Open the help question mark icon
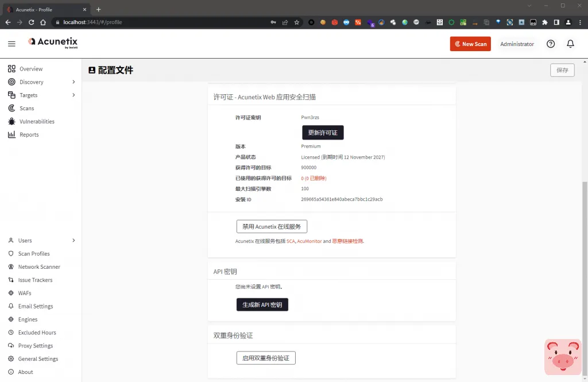 click(x=551, y=44)
